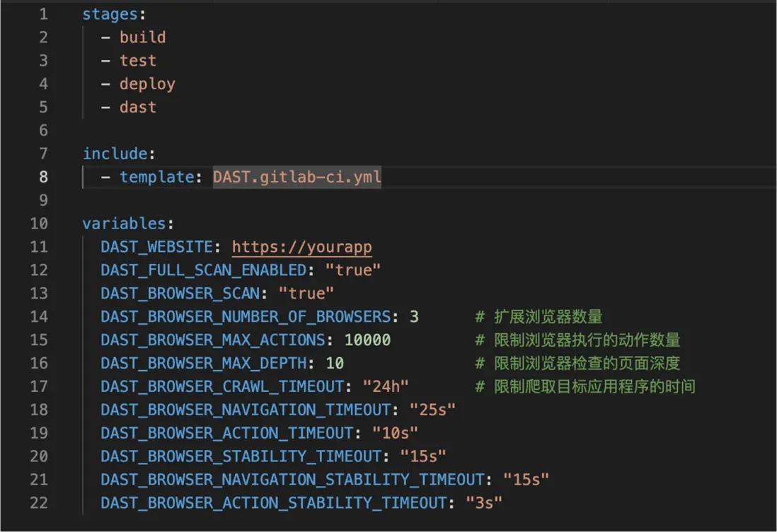Click the DAST_BROWSER_NUMBER_OF_BROWSERS value 3

pyautogui.click(x=414, y=317)
